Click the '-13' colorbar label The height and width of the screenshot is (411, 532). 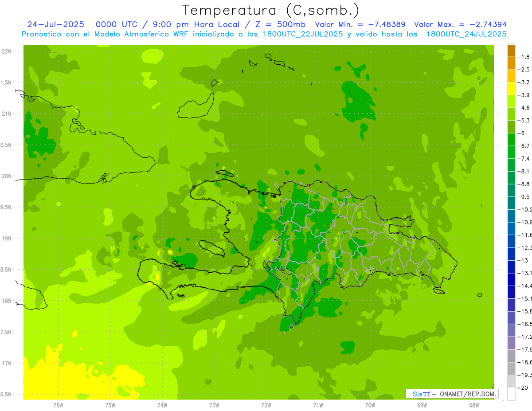tap(523, 260)
